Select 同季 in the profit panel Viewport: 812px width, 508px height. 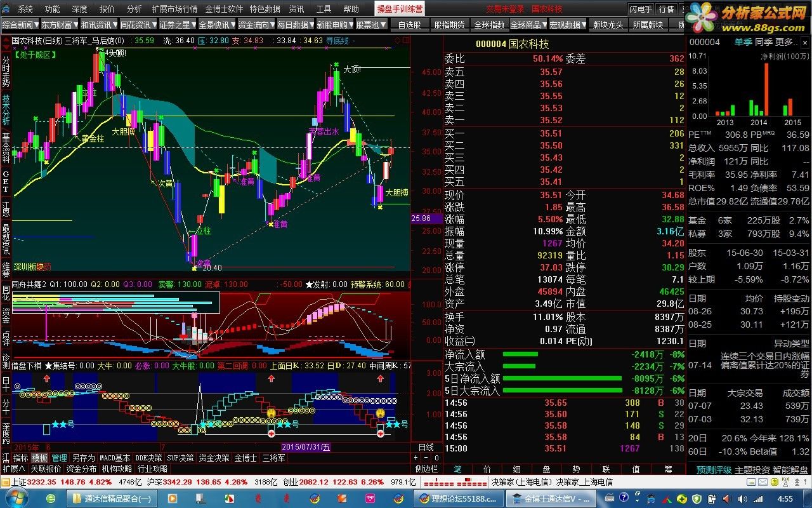[764, 42]
